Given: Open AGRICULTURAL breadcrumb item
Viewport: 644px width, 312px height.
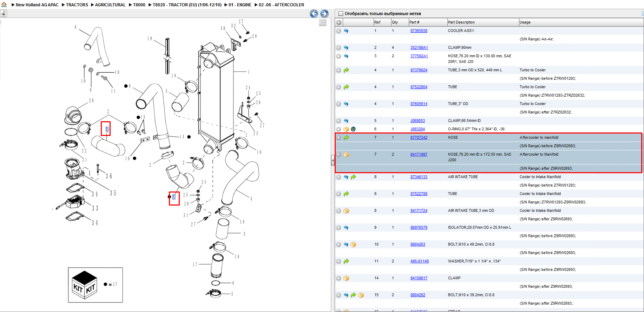Looking at the screenshot, I should click(x=110, y=5).
